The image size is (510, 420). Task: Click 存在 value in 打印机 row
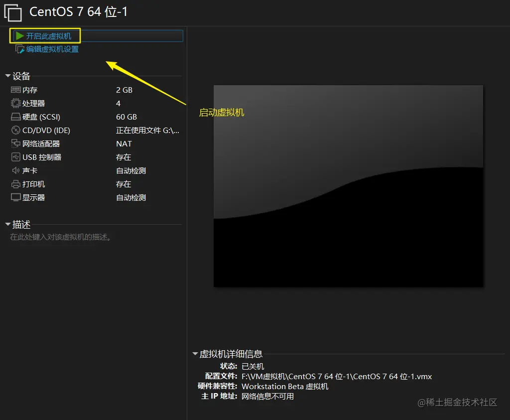(124, 184)
